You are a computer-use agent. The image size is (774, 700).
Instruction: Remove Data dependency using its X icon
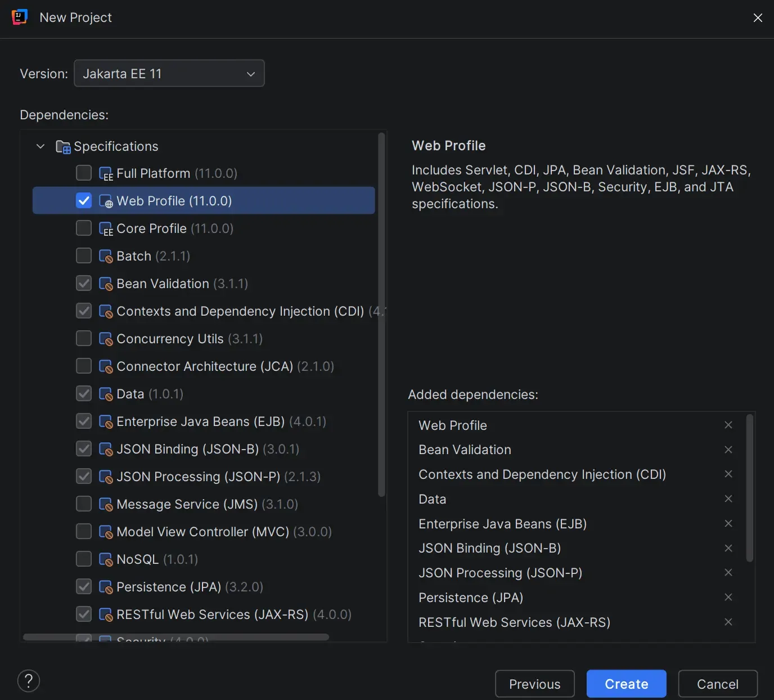728,499
